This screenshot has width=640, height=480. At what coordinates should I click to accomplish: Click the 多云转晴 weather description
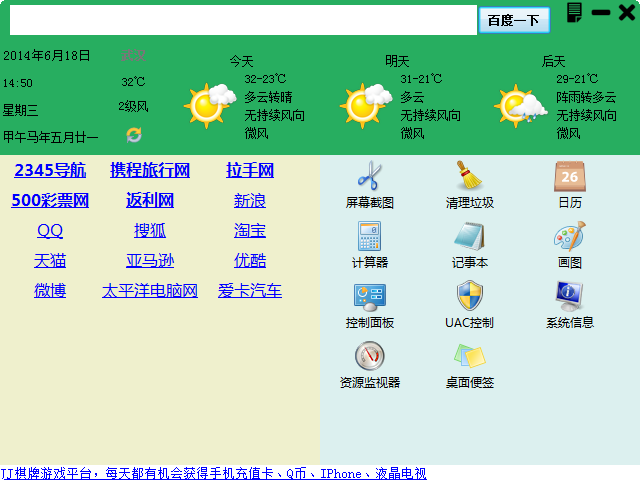coord(268,97)
